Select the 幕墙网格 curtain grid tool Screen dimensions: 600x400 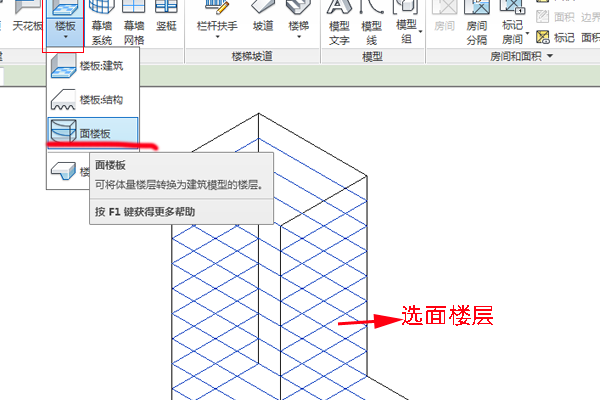pyautogui.click(x=134, y=23)
